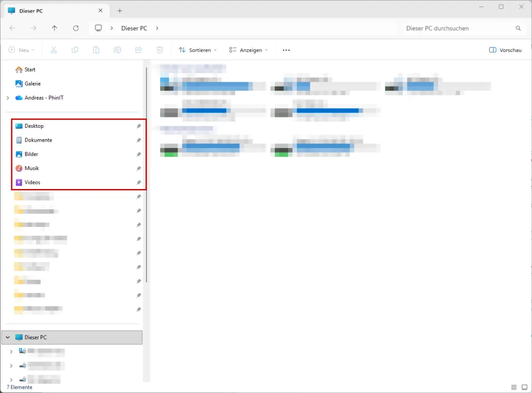This screenshot has height=393, width=532.
Task: Click the Dieser PC durchsuchen search box
Action: tap(457, 28)
